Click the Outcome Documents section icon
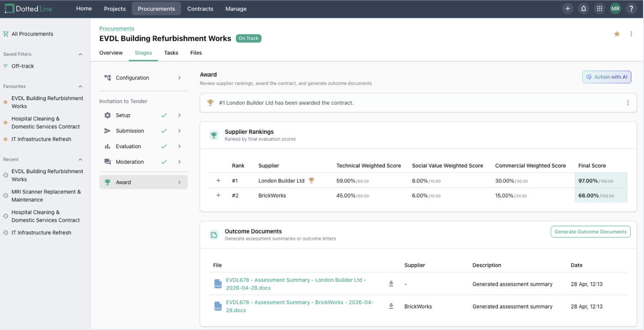 [x=214, y=235]
